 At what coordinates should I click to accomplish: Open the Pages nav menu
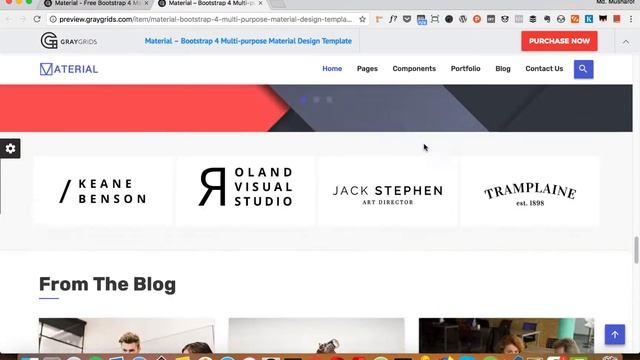367,69
